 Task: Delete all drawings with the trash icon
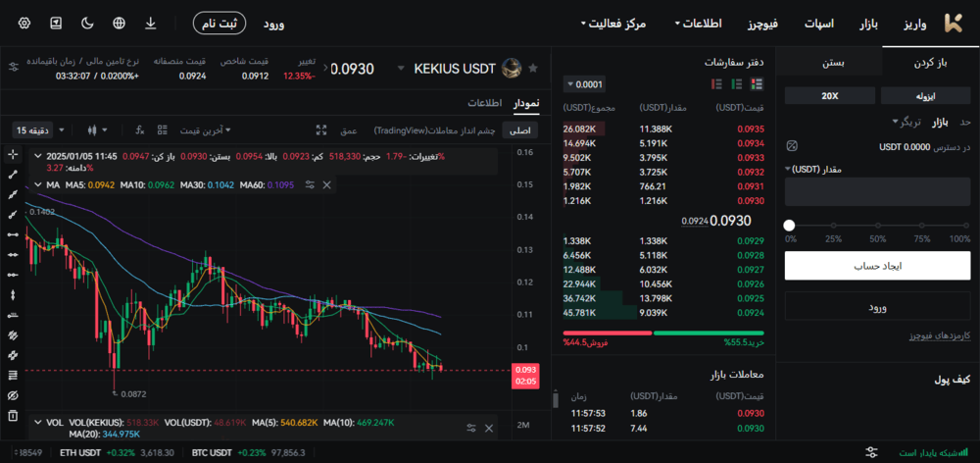click(x=13, y=416)
